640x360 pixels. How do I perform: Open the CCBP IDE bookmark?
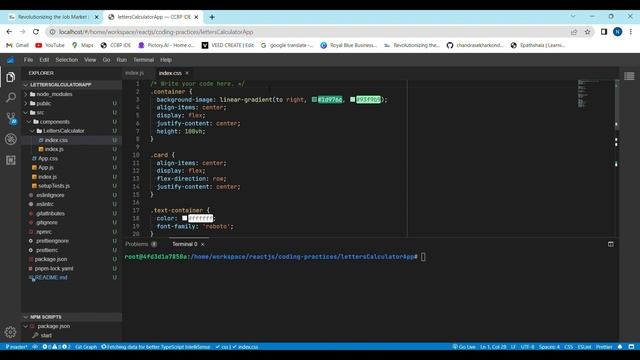coord(116,45)
